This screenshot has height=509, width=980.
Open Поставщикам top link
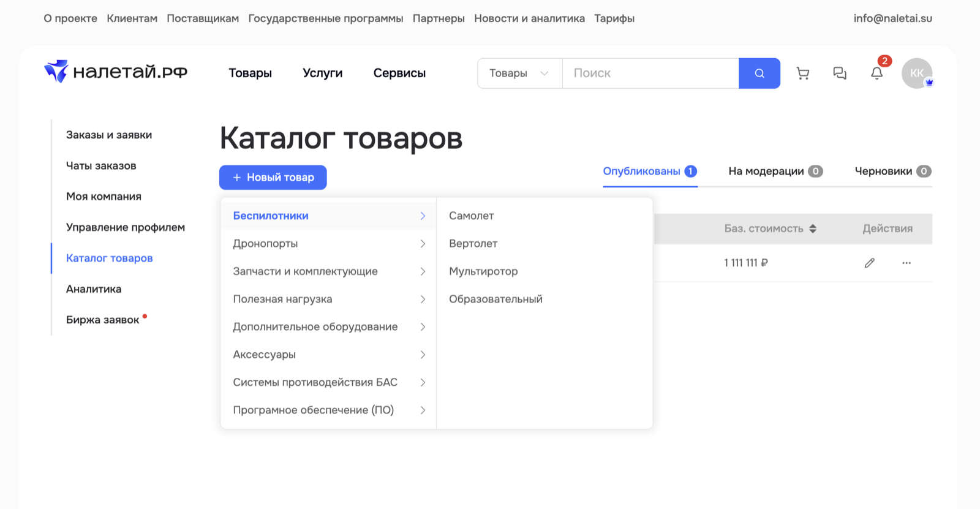(203, 18)
